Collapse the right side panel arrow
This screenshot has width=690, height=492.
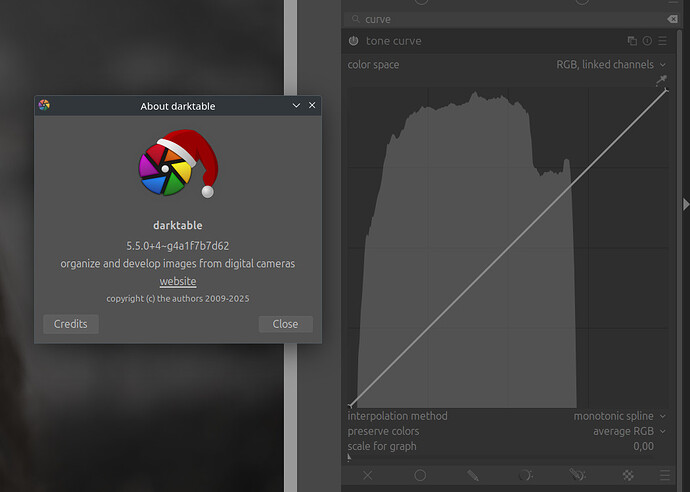[686, 204]
